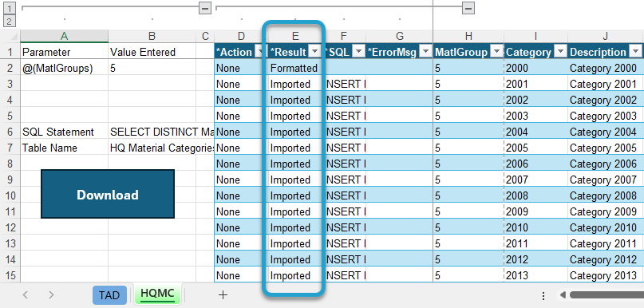Click category value '2011' cell
This screenshot has height=308, width=644.
(x=536, y=243)
